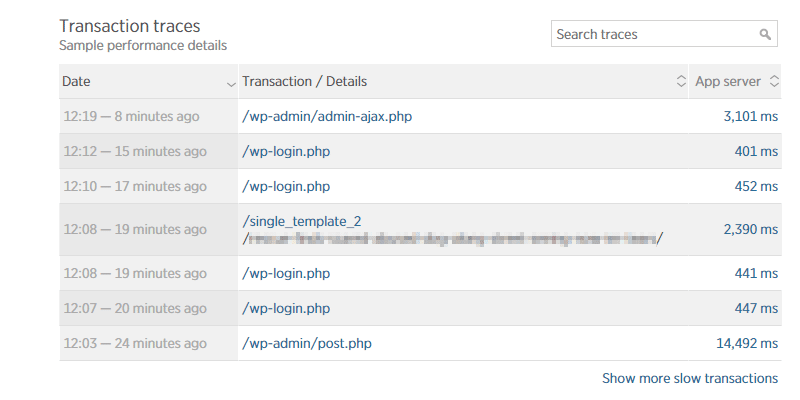The height and width of the screenshot is (400, 800).
Task: Click the 3,101 ms response time
Action: 750,116
